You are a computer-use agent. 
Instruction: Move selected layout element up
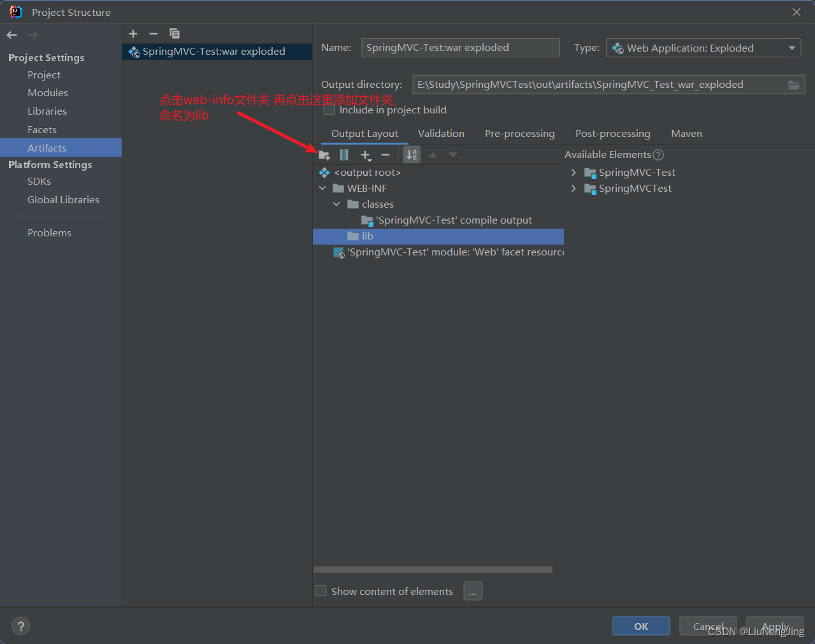click(433, 155)
